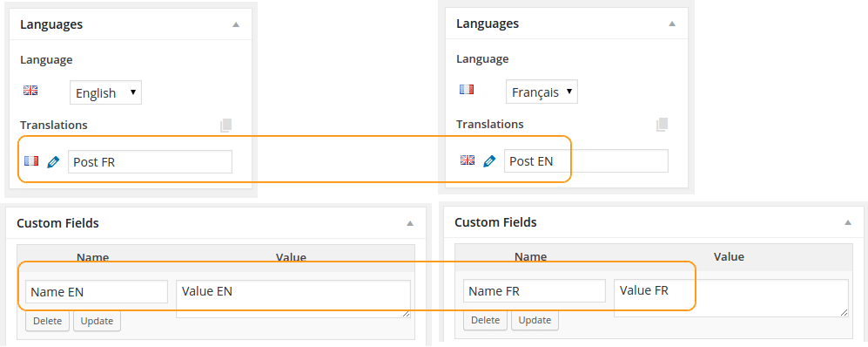Focus the Post EN translation field
Viewport: 868px width, 347px height.
click(x=586, y=160)
